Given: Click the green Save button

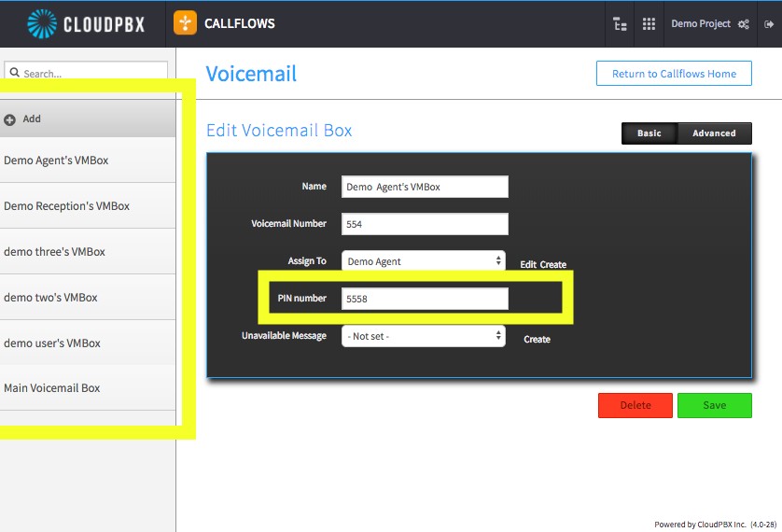Looking at the screenshot, I should [x=714, y=405].
